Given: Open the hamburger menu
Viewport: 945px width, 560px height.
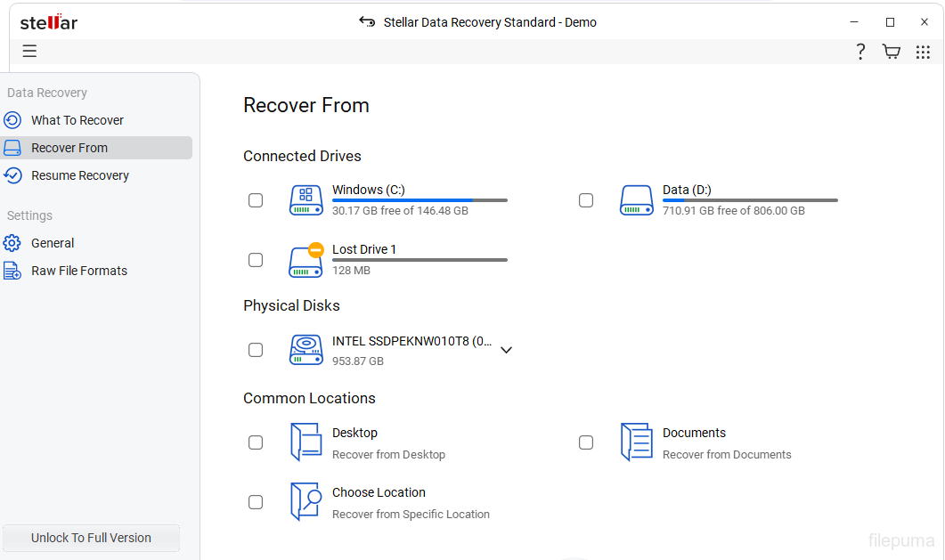Looking at the screenshot, I should coord(29,51).
